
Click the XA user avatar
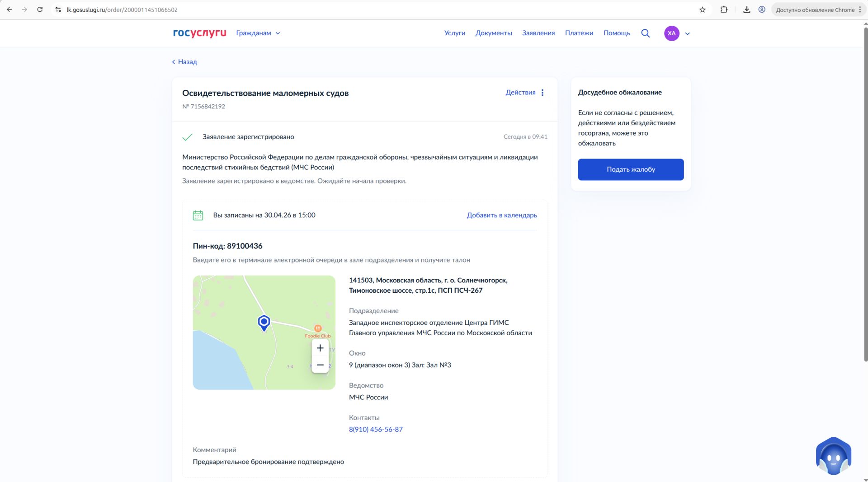click(671, 33)
